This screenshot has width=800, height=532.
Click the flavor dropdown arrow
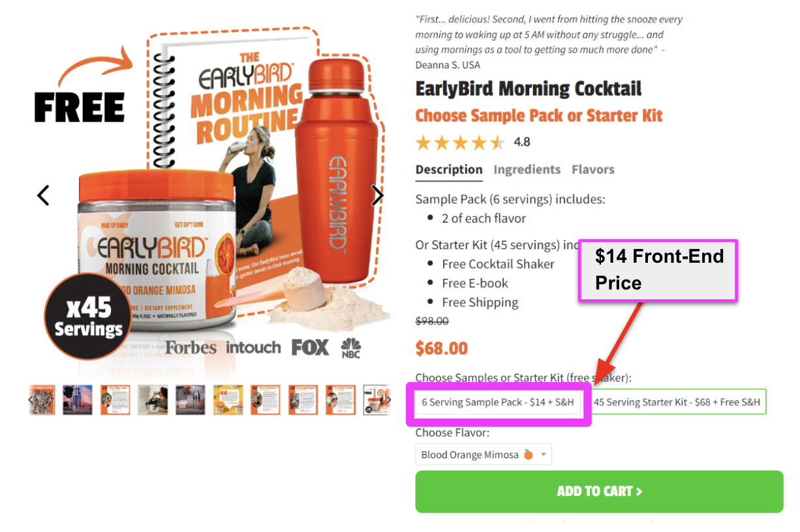(543, 455)
